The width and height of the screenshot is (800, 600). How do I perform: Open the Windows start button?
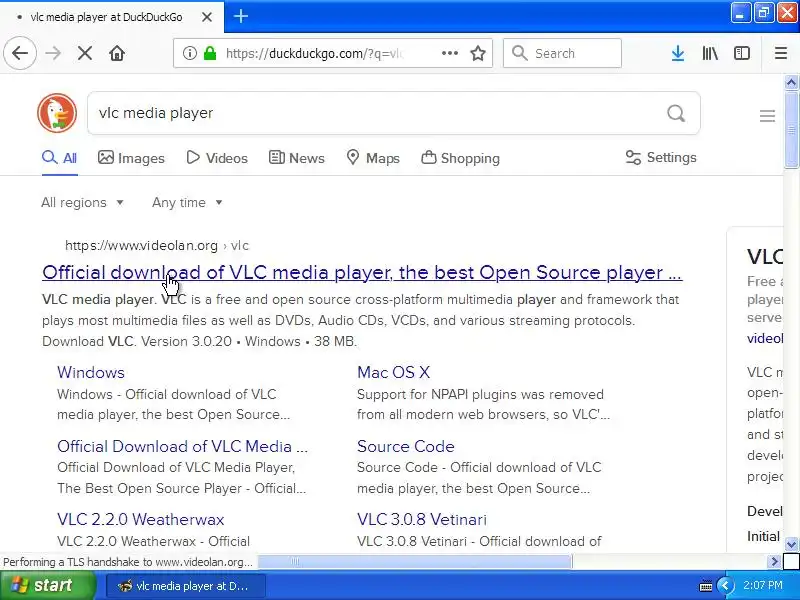point(47,585)
